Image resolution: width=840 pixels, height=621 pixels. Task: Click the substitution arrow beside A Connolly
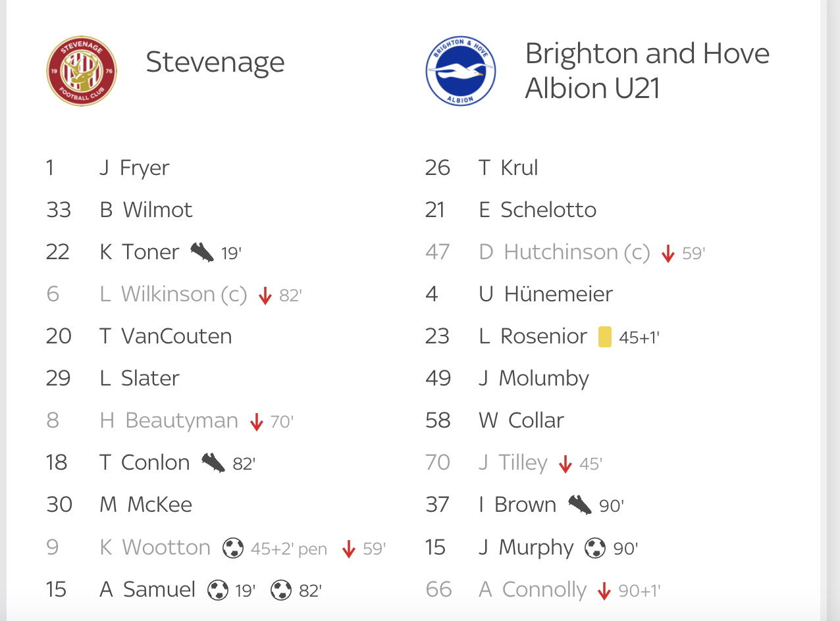click(604, 591)
